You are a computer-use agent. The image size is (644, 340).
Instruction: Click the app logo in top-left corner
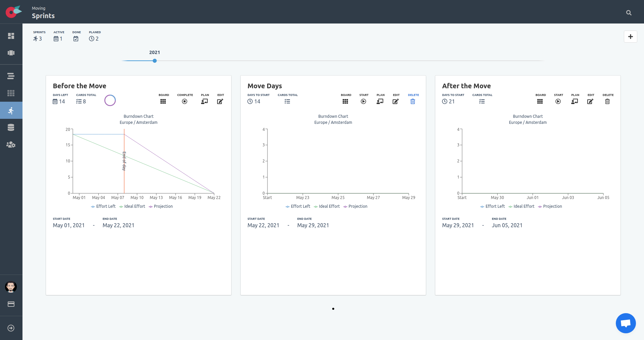(13, 12)
